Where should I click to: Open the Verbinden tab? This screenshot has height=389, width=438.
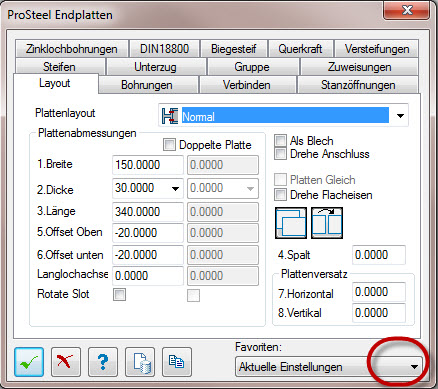[x=247, y=85]
